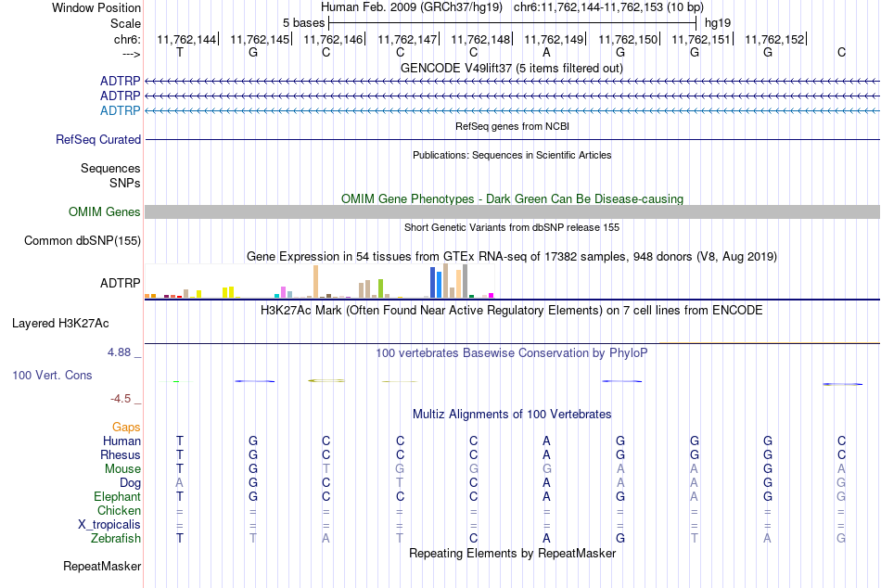
Task: Open the Common dbSNP(155) track label
Action: pyautogui.click(x=83, y=240)
